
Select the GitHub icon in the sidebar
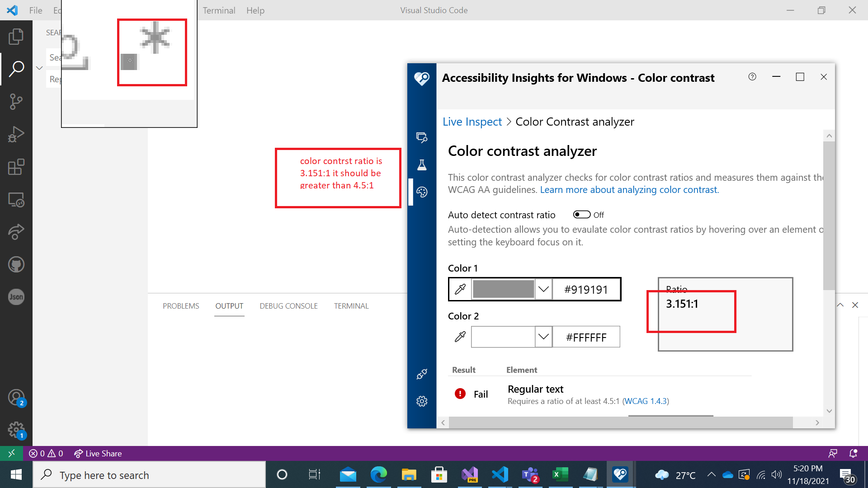16,264
